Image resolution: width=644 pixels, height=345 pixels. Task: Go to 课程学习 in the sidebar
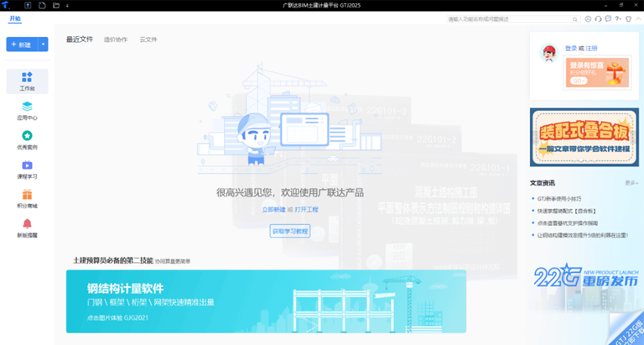pos(27,169)
